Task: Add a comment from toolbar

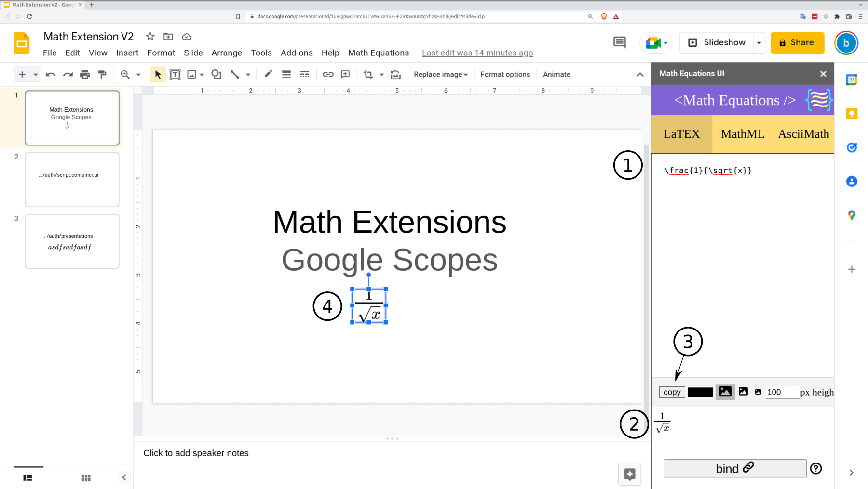Action: point(345,74)
